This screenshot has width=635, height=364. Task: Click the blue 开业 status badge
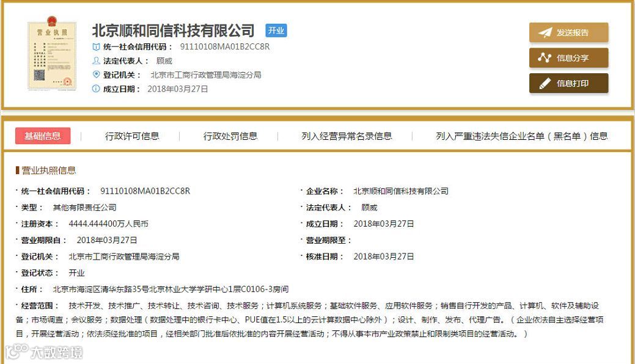click(276, 31)
